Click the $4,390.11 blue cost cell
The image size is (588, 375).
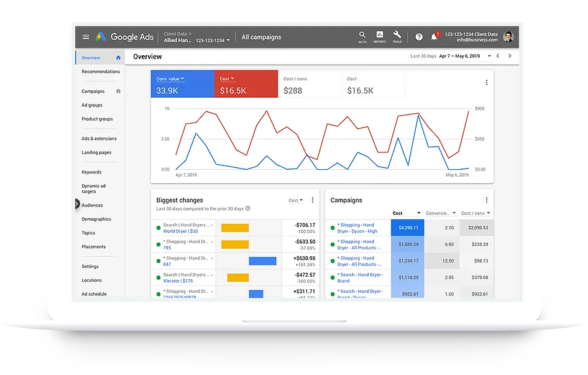tap(407, 228)
